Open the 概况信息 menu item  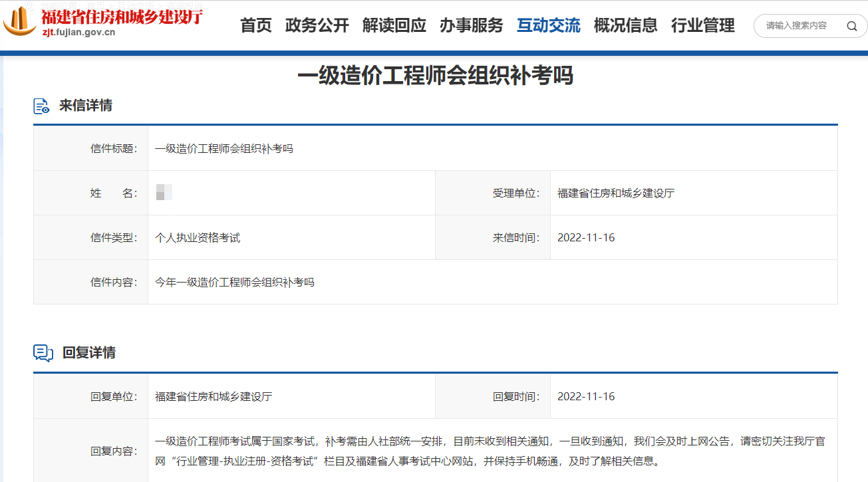625,25
